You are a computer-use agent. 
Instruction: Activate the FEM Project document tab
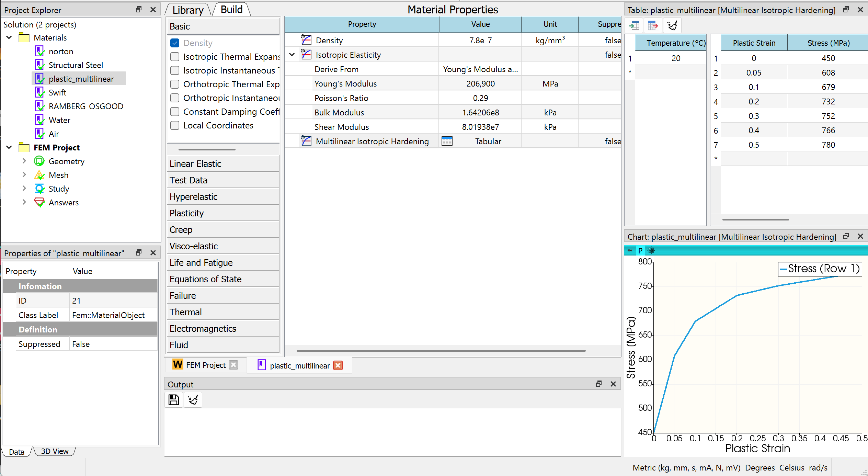[205, 365]
